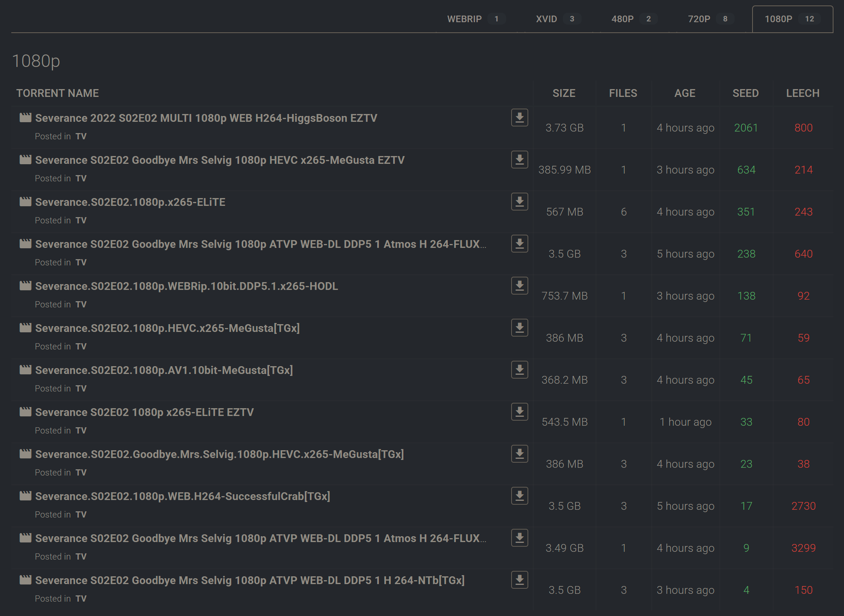Screen dimensions: 844x616
Task: Sort by the FILES column header
Action: click(x=623, y=93)
